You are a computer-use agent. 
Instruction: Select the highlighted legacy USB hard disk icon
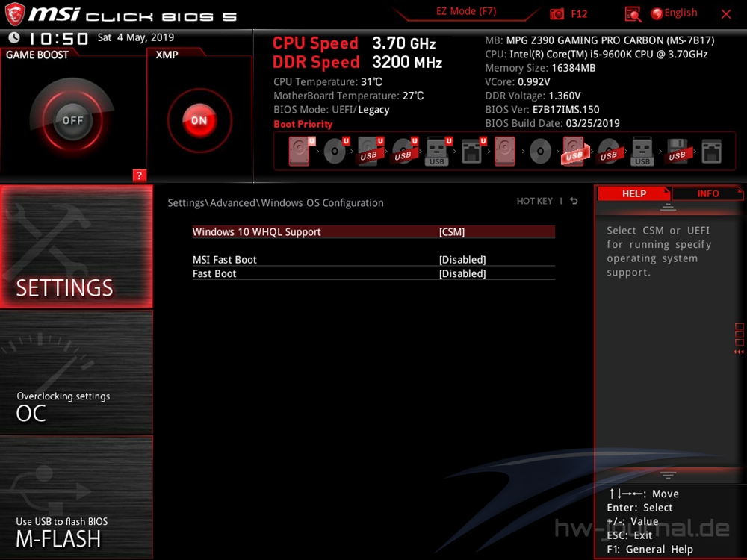tap(575, 152)
